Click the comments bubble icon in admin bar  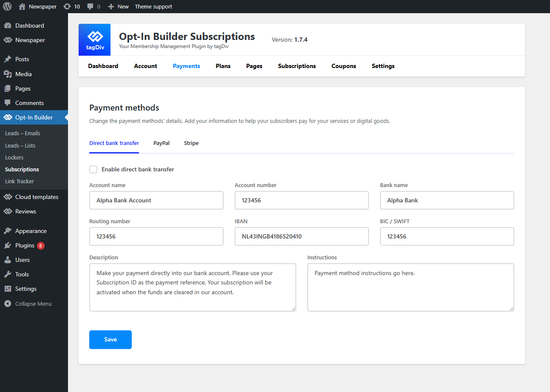[90, 6]
